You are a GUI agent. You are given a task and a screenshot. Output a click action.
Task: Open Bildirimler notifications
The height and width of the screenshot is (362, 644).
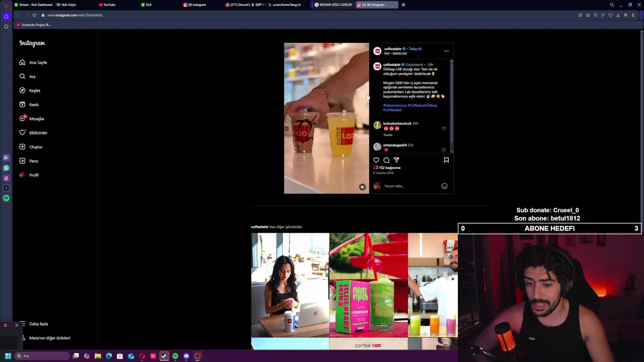coord(34,133)
